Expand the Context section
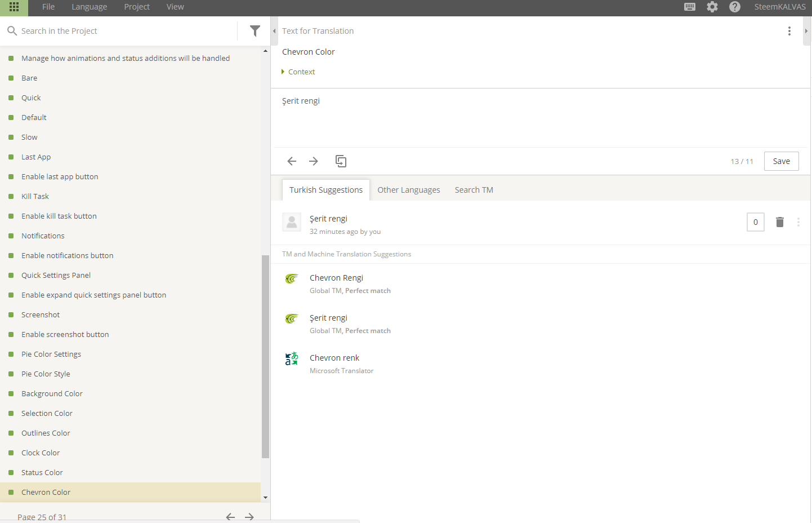 [298, 72]
